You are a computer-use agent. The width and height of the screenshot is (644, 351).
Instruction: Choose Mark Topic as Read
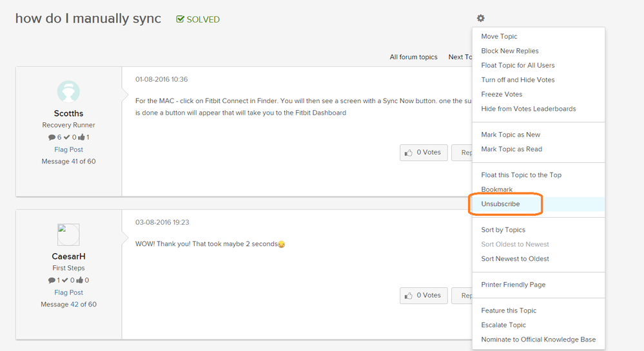(x=511, y=149)
